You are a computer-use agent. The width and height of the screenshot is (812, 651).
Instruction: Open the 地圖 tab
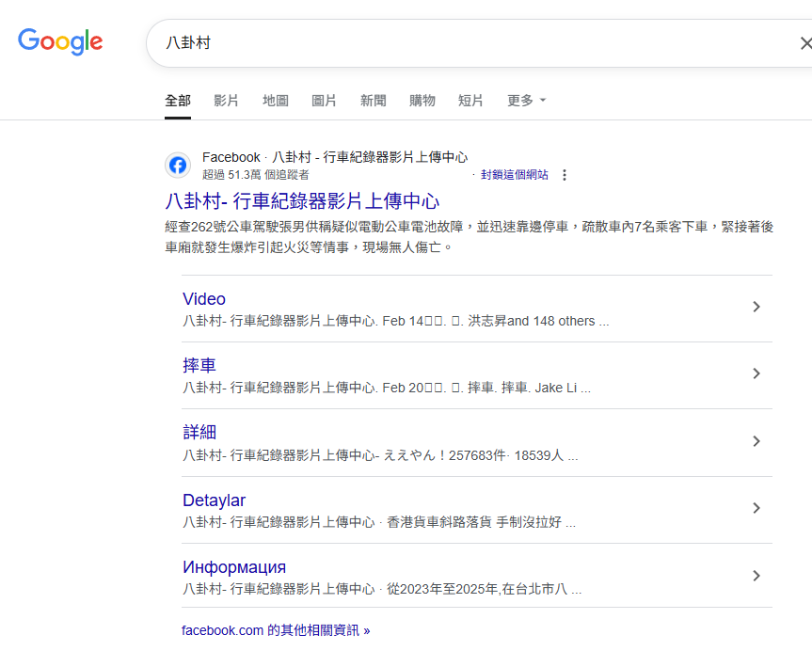(276, 101)
